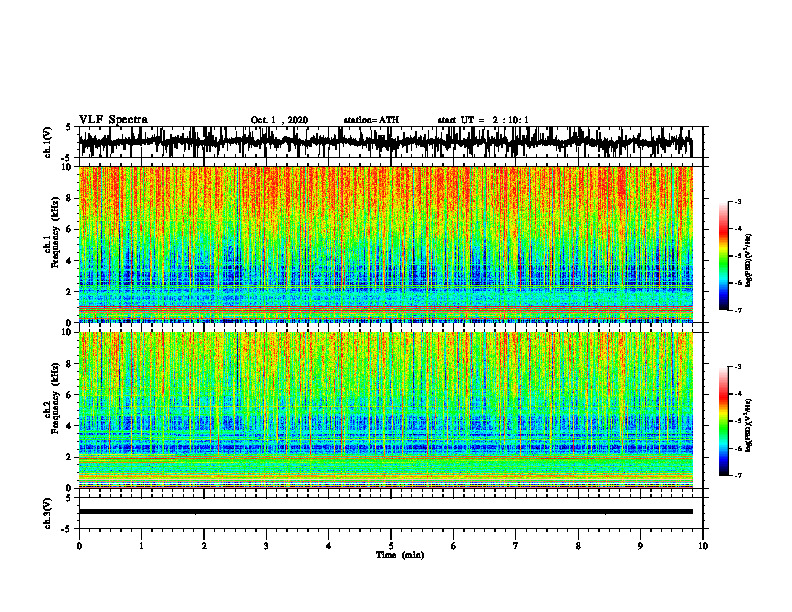Click the ch.1 (V) waveform panel at top
The height and width of the screenshot is (612, 792).
(391, 142)
